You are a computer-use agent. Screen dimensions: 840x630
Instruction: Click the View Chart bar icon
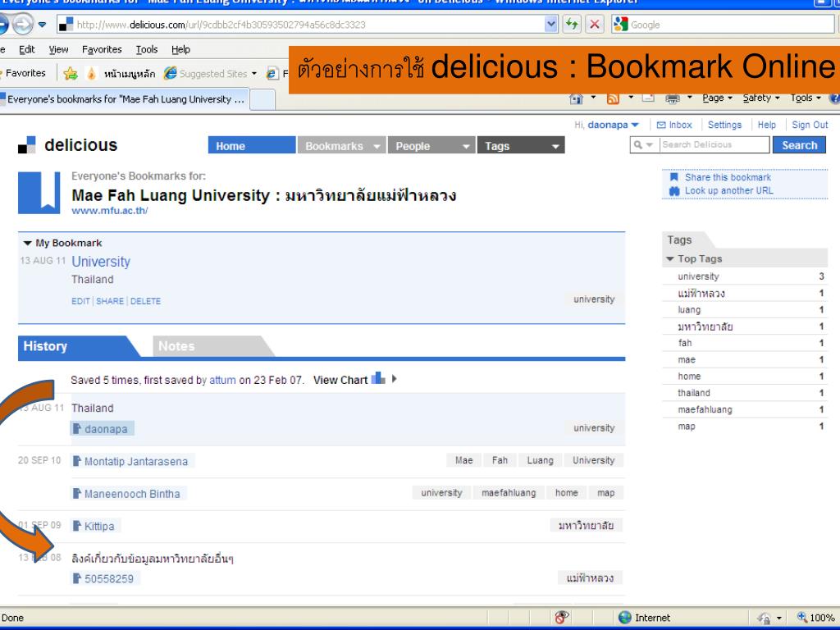pyautogui.click(x=378, y=378)
